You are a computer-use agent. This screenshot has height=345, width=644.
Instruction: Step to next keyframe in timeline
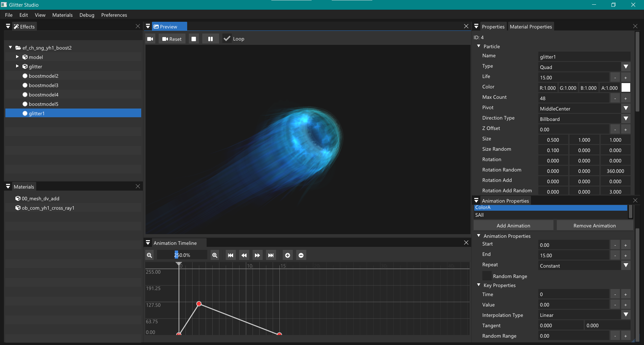click(258, 255)
